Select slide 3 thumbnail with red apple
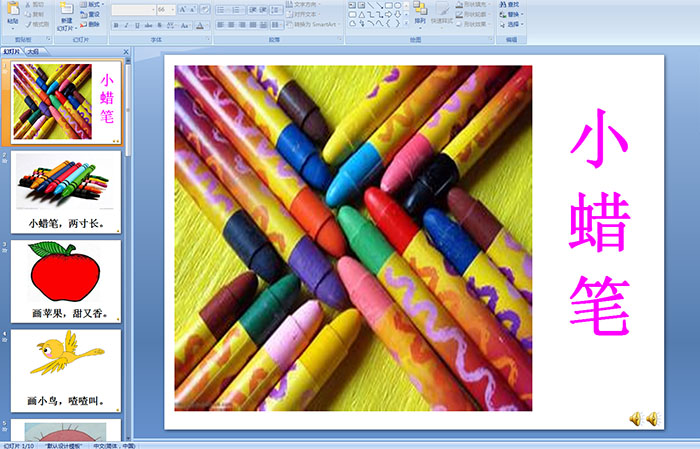This screenshot has width=700, height=449. (66, 281)
